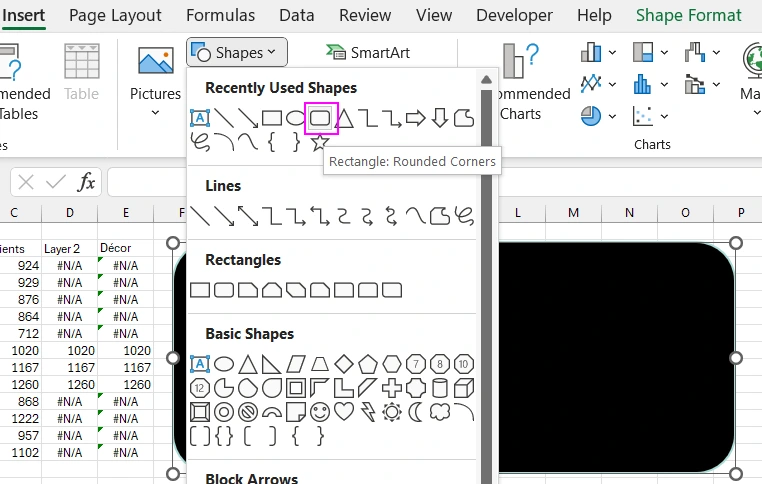Choose the Snip Single Corner rectangle
762x484 pixels.
[x=248, y=290]
